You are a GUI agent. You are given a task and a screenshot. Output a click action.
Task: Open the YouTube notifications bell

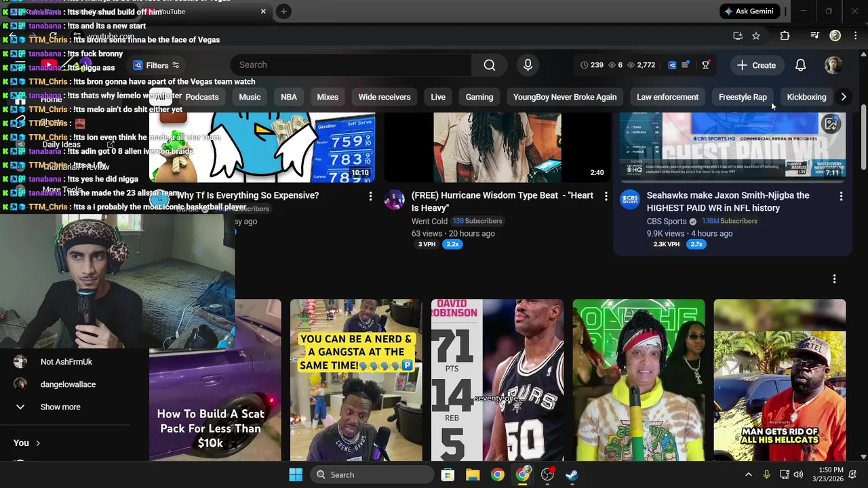(800, 65)
